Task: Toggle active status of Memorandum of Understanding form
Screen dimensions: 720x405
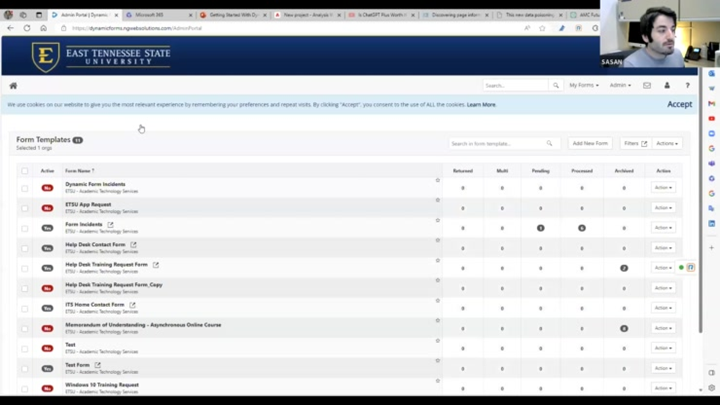Action: [x=47, y=328]
